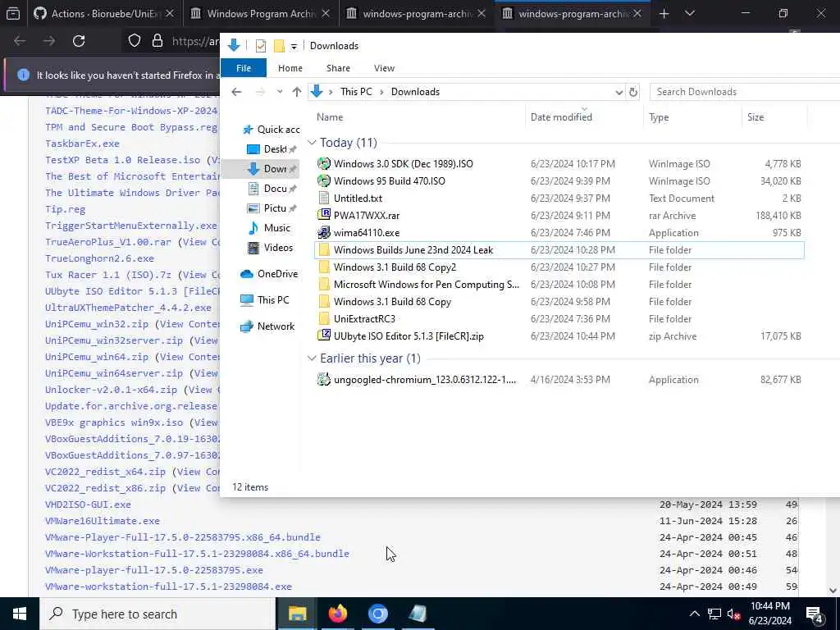Select Quick access in navigation pane
Screen dimensions: 840x630
[271, 129]
